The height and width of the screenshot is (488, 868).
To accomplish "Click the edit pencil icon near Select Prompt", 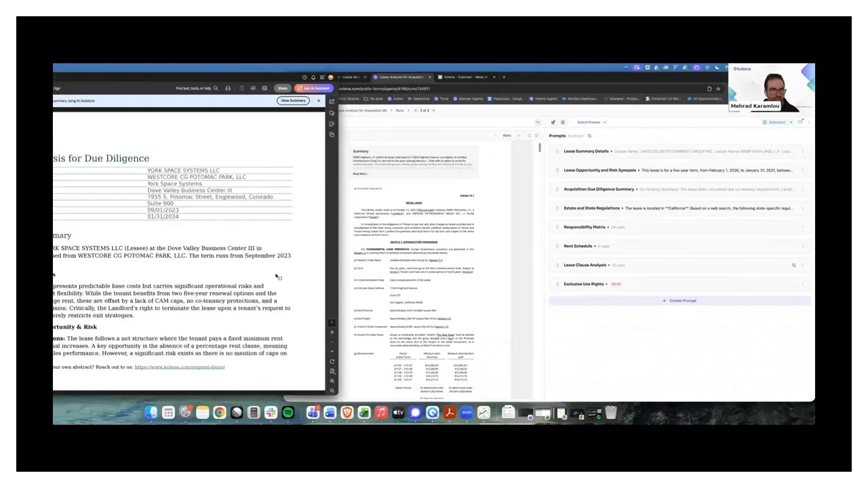I will point(554,122).
